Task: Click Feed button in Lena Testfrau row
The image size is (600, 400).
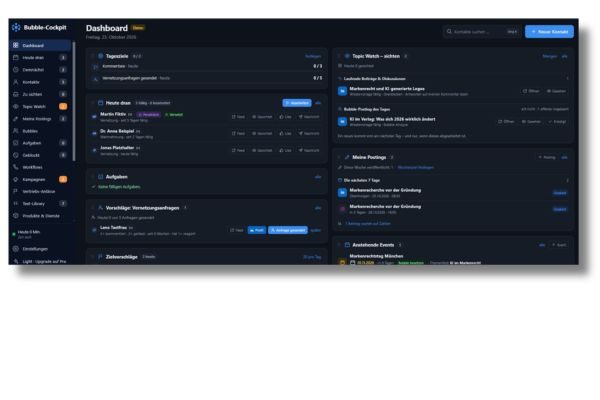Action: [237, 230]
